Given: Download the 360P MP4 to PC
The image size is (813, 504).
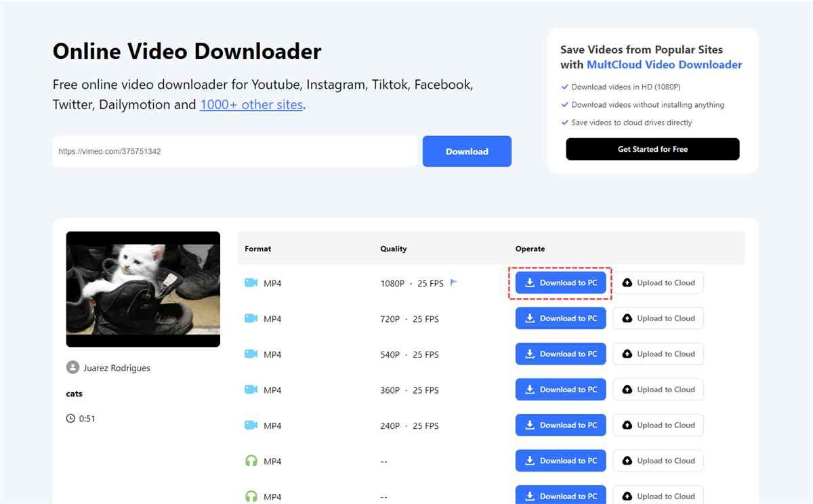Looking at the screenshot, I should pyautogui.click(x=561, y=390).
